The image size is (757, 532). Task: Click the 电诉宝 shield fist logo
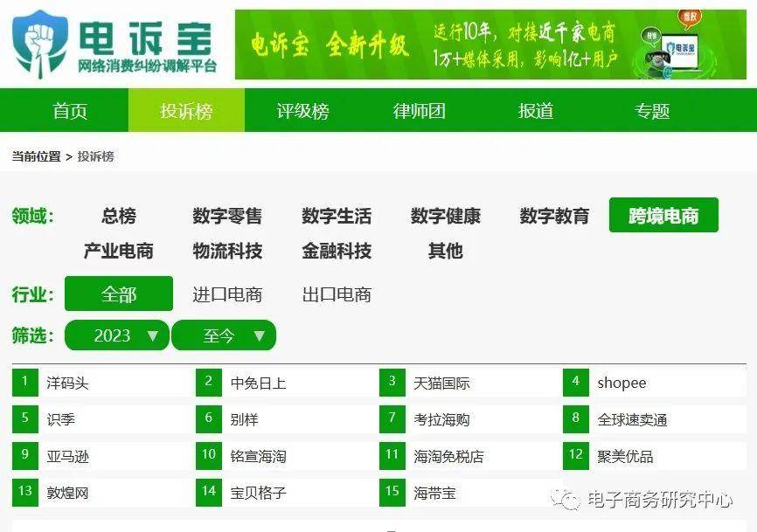tap(39, 45)
